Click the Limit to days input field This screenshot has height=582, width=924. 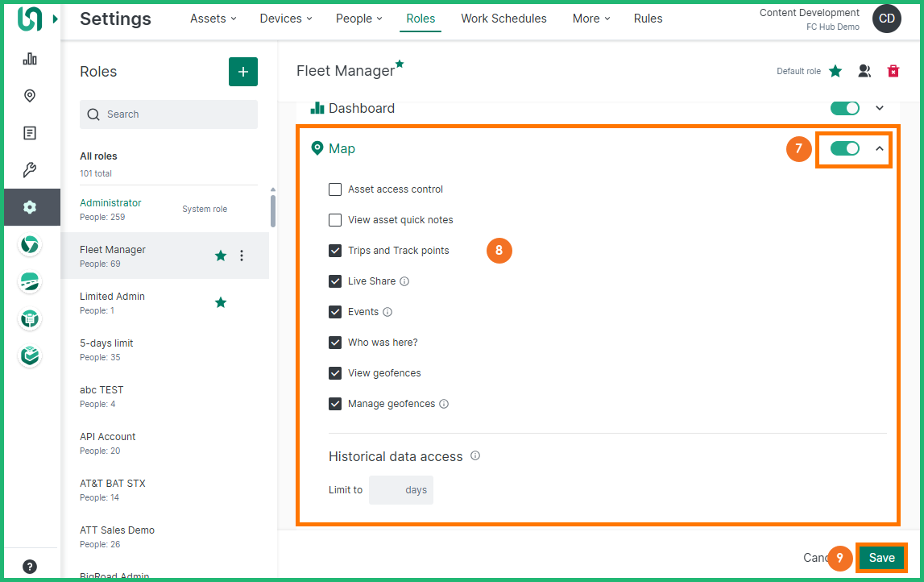coord(400,490)
